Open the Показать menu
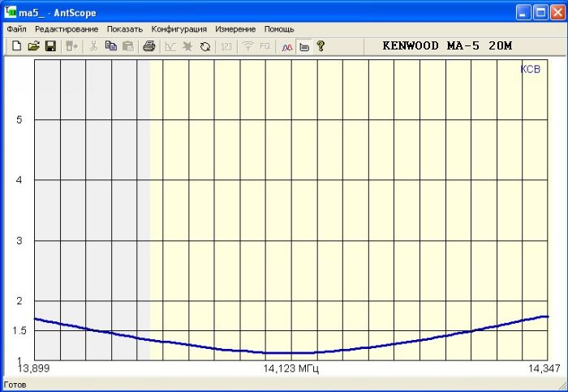This screenshot has height=392, width=568. tap(125, 29)
